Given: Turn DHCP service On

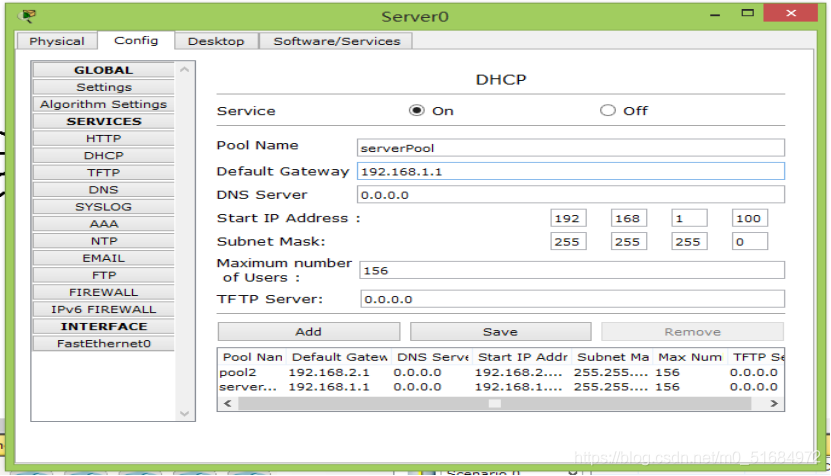Looking at the screenshot, I should coord(417,110).
